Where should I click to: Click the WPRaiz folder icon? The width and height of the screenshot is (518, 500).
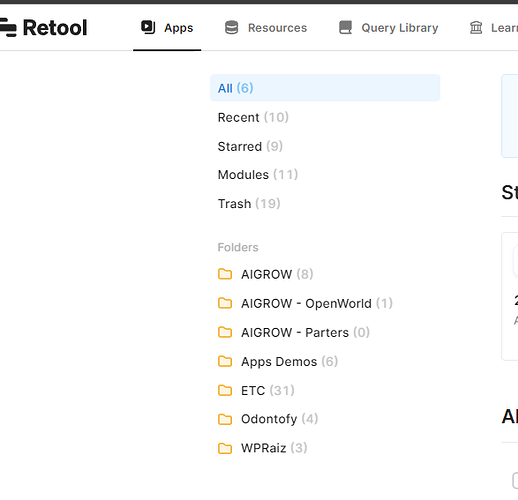click(x=225, y=448)
